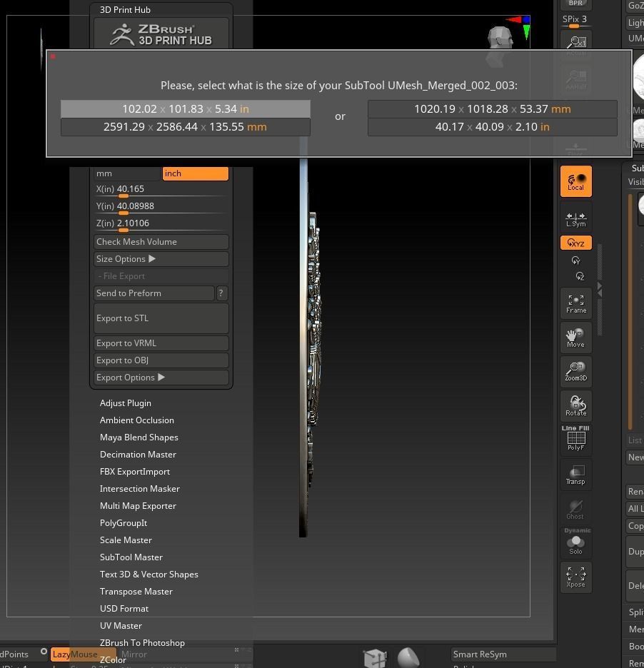Collapse the 3D Print Hub header

point(125,9)
